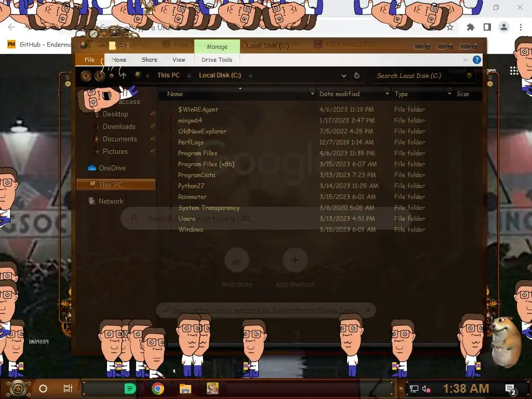Open the Drive Tools ribbon tab

click(217, 60)
